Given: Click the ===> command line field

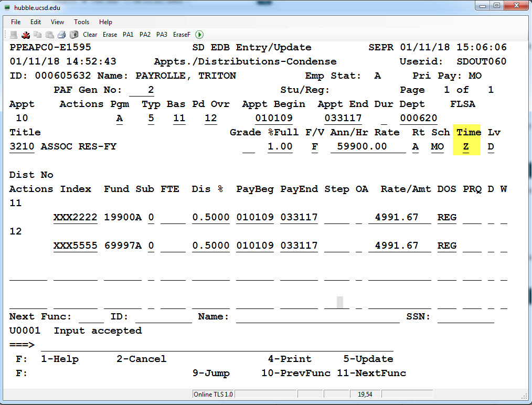Looking at the screenshot, I should pyautogui.click(x=217, y=345).
